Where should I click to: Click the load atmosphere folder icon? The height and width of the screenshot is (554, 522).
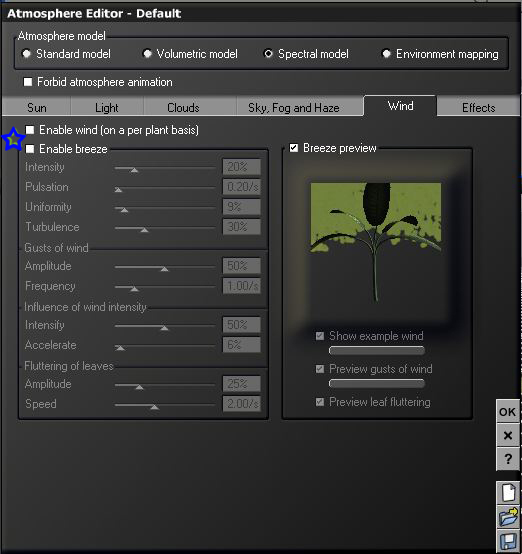pos(508,517)
